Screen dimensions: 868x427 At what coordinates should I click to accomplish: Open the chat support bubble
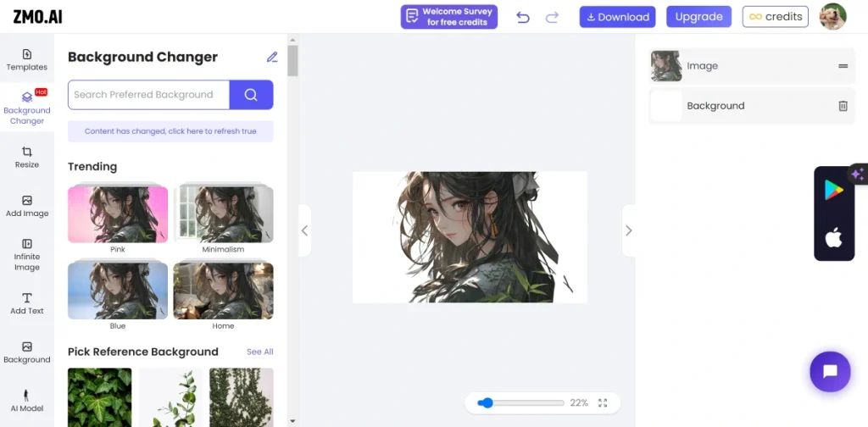coord(830,372)
